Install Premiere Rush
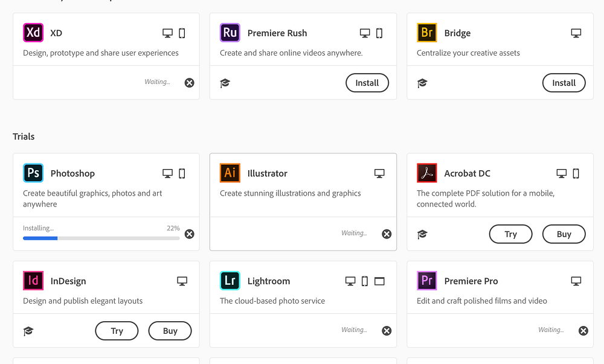 367,83
